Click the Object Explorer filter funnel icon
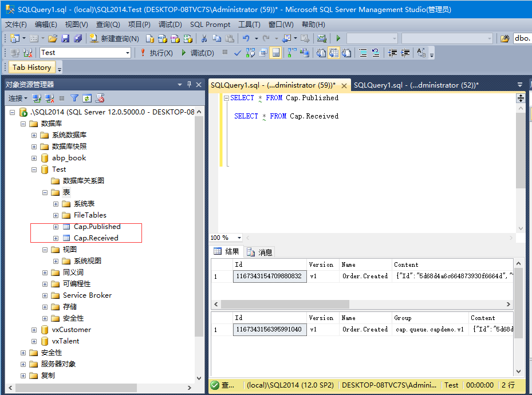532x395 pixels. point(74,98)
